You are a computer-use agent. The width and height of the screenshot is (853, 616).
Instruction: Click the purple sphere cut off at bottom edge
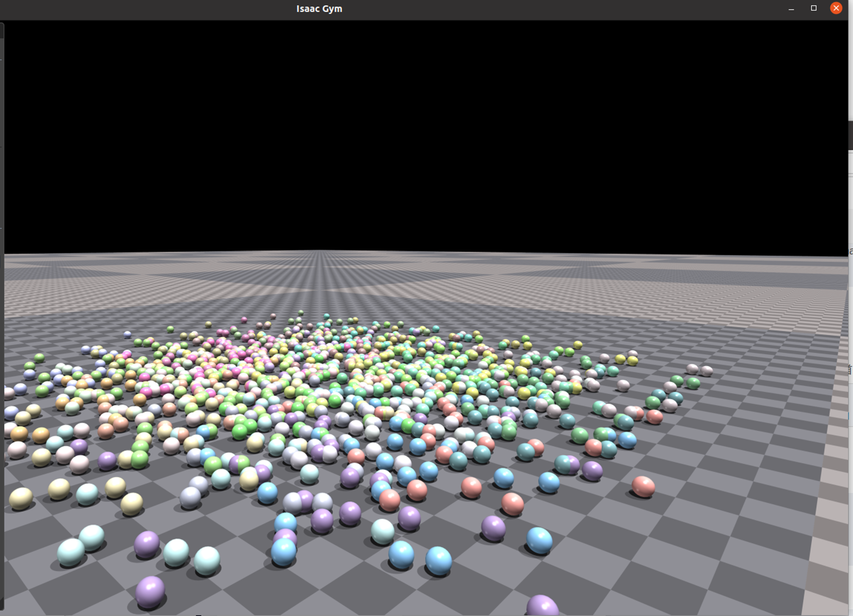click(542, 605)
